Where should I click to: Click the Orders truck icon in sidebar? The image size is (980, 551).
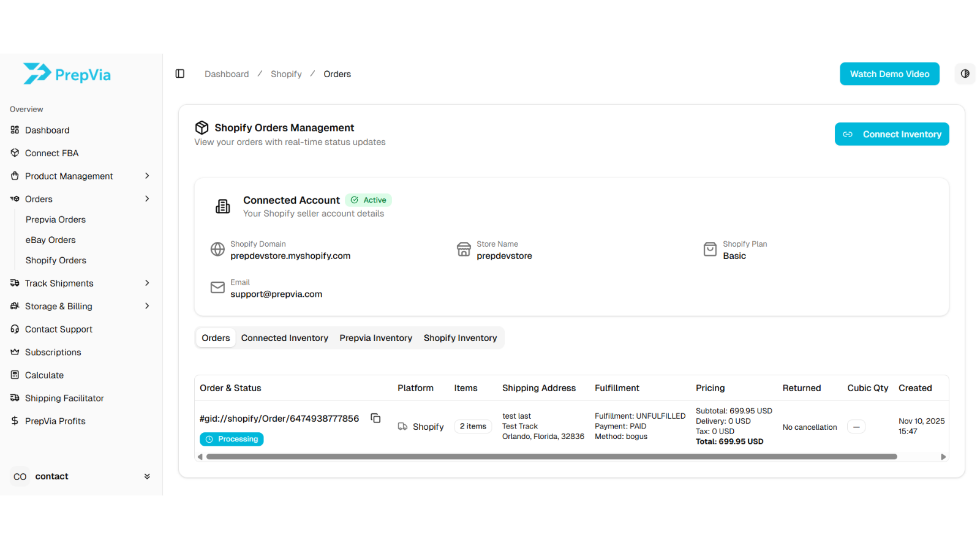pyautogui.click(x=15, y=199)
